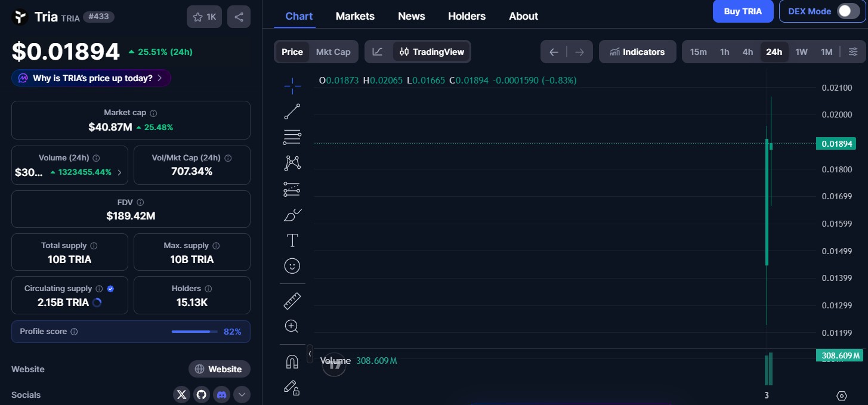Activate the magnet snap mode icon
This screenshot has height=405, width=868.
coord(292,361)
